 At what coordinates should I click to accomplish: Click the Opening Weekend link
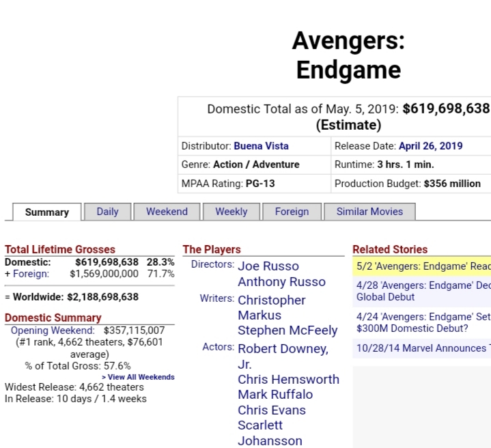click(53, 331)
